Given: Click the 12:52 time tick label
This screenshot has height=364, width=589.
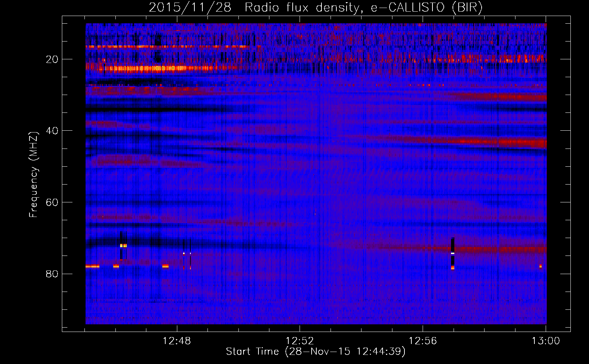Looking at the screenshot, I should [x=300, y=341].
